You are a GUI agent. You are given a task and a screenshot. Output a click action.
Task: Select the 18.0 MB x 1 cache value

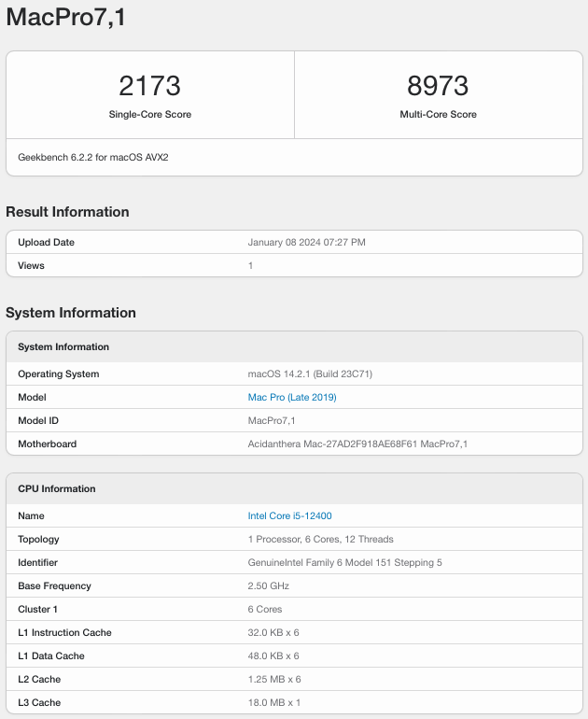tap(274, 703)
